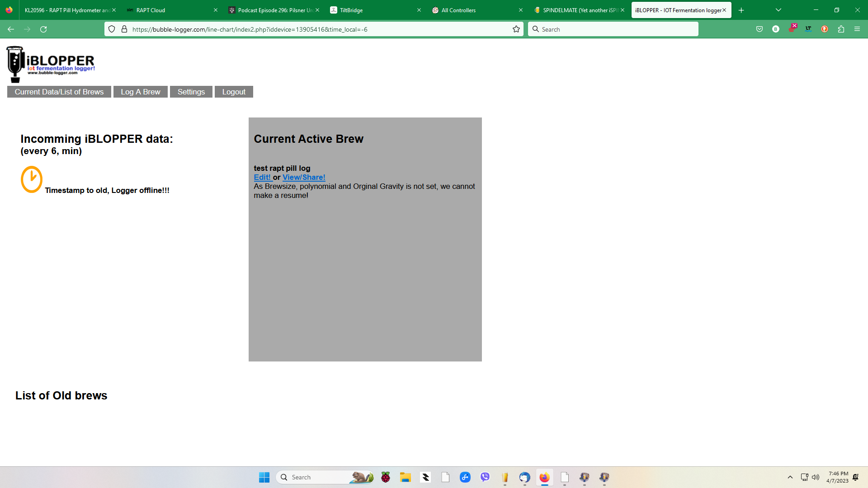
Task: Open the Viber taskbar icon
Action: 485,477
